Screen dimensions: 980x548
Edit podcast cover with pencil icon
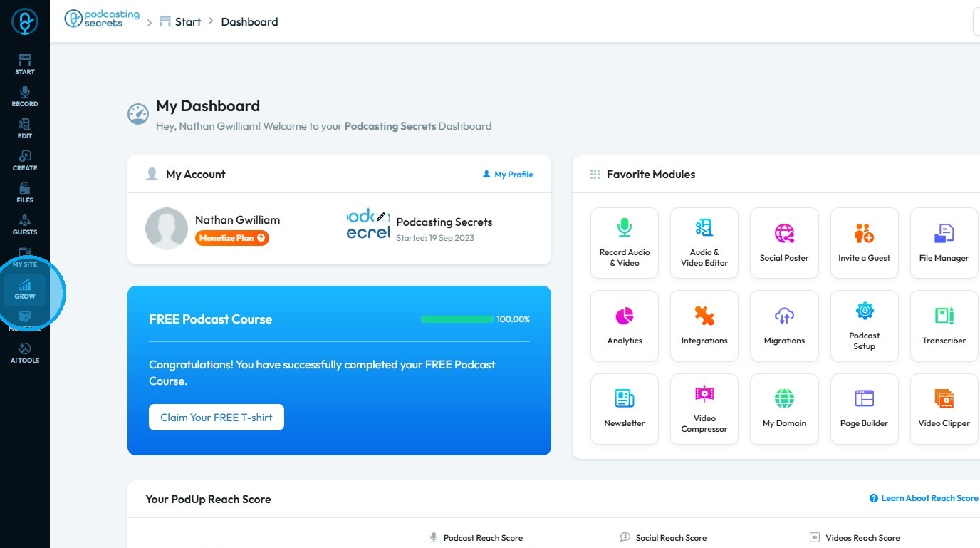pyautogui.click(x=381, y=217)
